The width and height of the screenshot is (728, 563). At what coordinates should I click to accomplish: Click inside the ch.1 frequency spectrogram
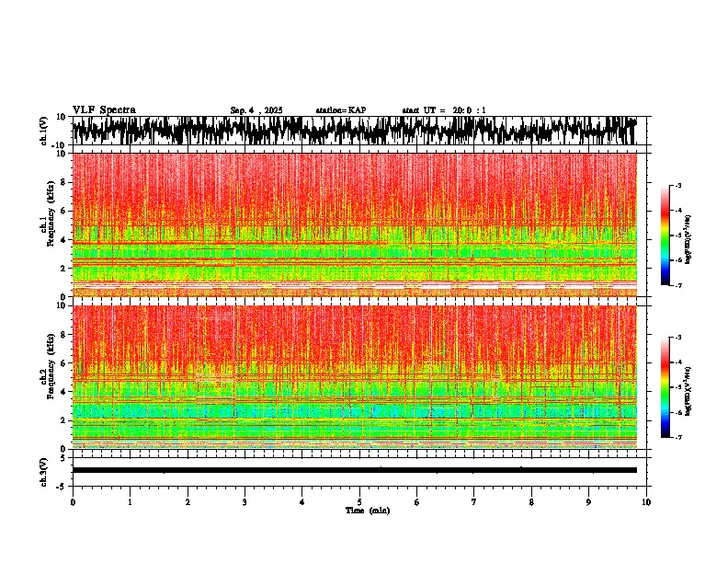point(354,224)
